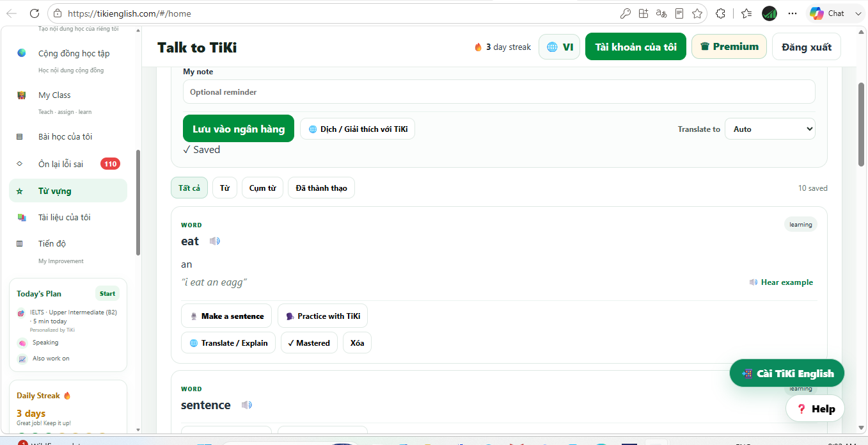
Task: Click the green chart profile avatar
Action: (769, 13)
